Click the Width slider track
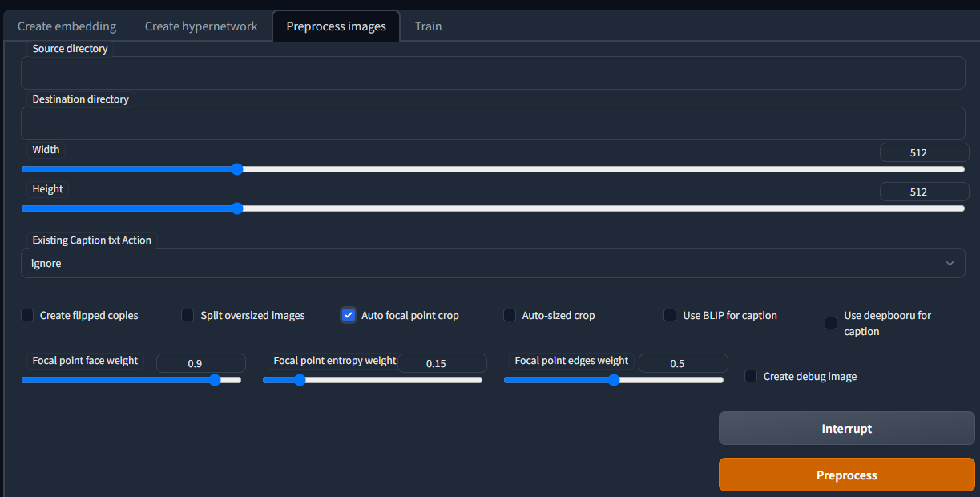Screen dimensions: 980x497 tap(493, 169)
